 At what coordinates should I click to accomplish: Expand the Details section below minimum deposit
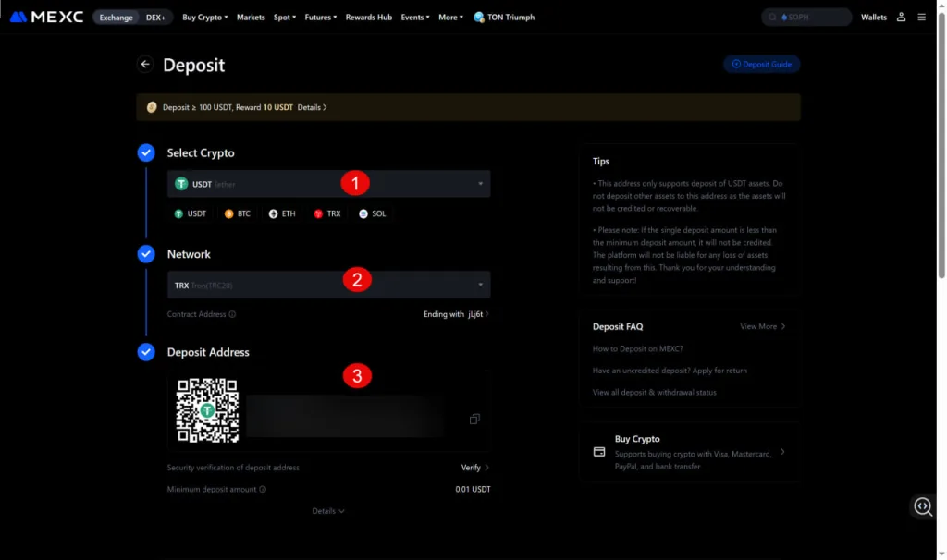click(x=328, y=511)
